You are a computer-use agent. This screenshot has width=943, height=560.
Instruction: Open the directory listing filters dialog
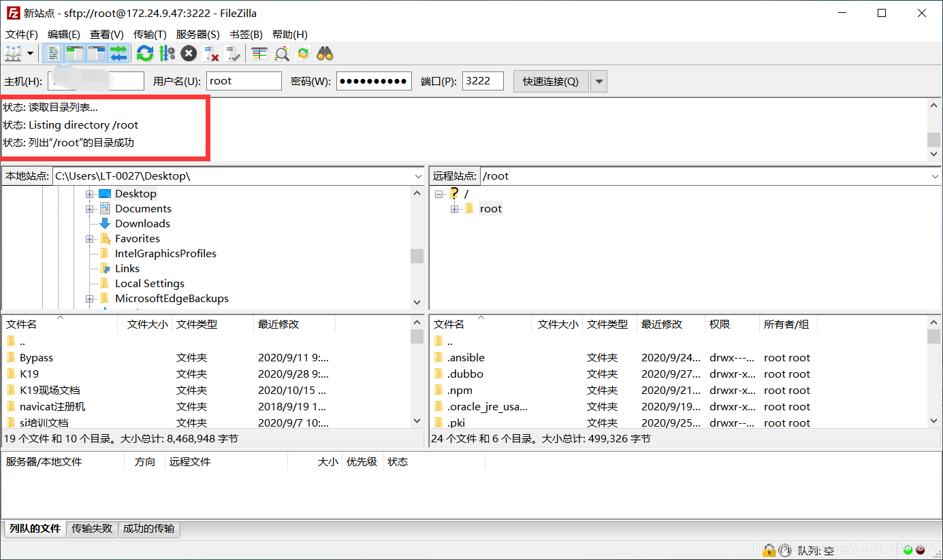(259, 53)
